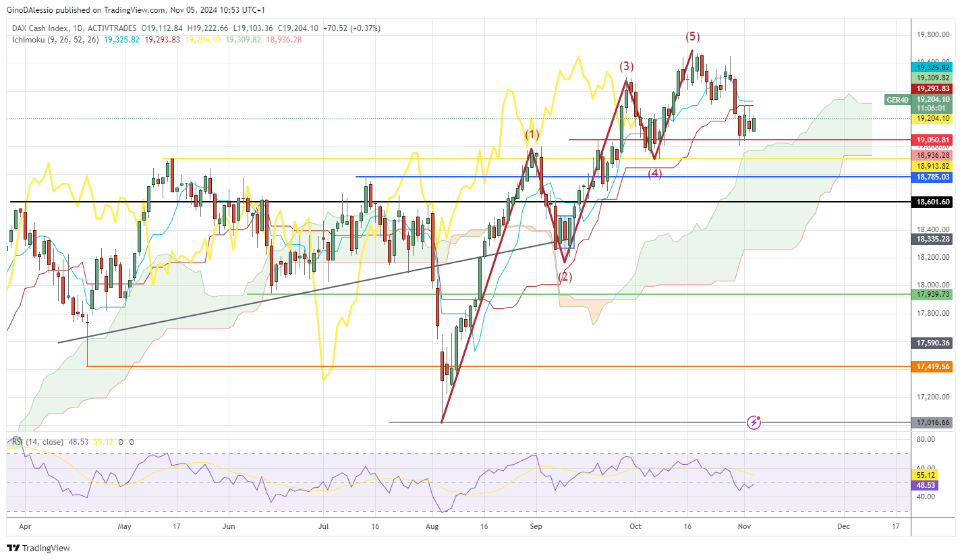
Task: Click the gray 18,335.28 price label
Action: (932, 239)
